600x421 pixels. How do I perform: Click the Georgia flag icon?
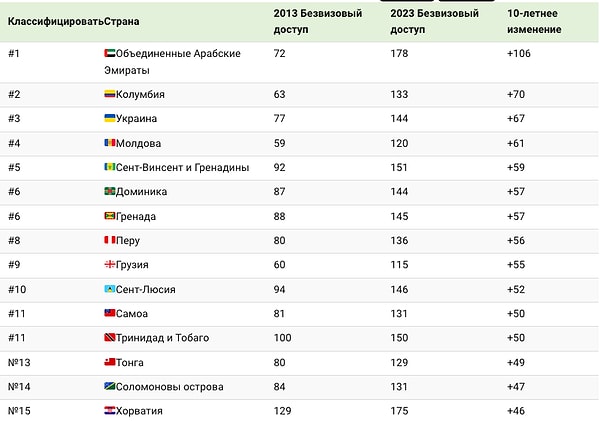coord(110,265)
